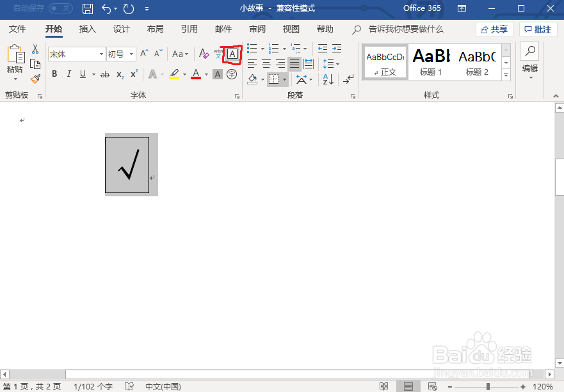Select the 标题 1 style thumbnail
Image resolution: width=564 pixels, height=392 pixels.
[430, 61]
